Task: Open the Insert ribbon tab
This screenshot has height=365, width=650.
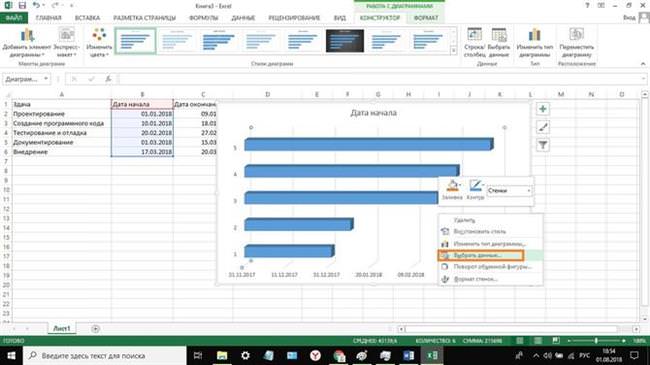Action: tap(87, 18)
